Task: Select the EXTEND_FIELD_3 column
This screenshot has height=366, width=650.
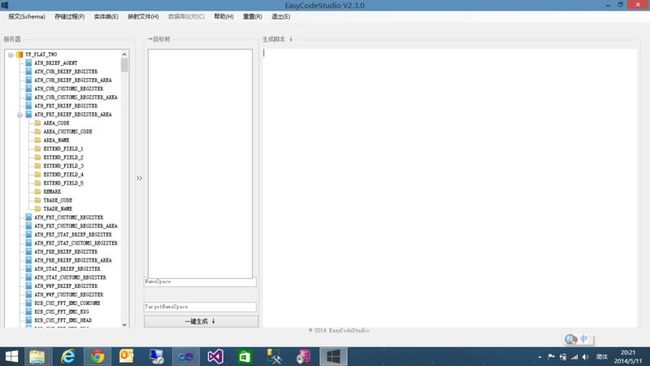Action: (63, 166)
